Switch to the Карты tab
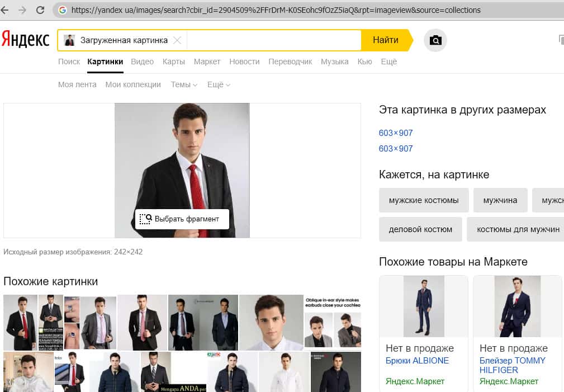 pyautogui.click(x=174, y=62)
